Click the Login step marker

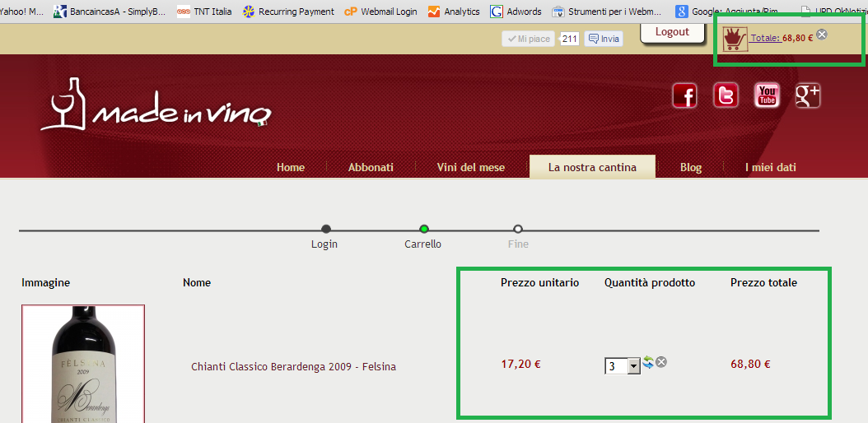pyautogui.click(x=325, y=229)
